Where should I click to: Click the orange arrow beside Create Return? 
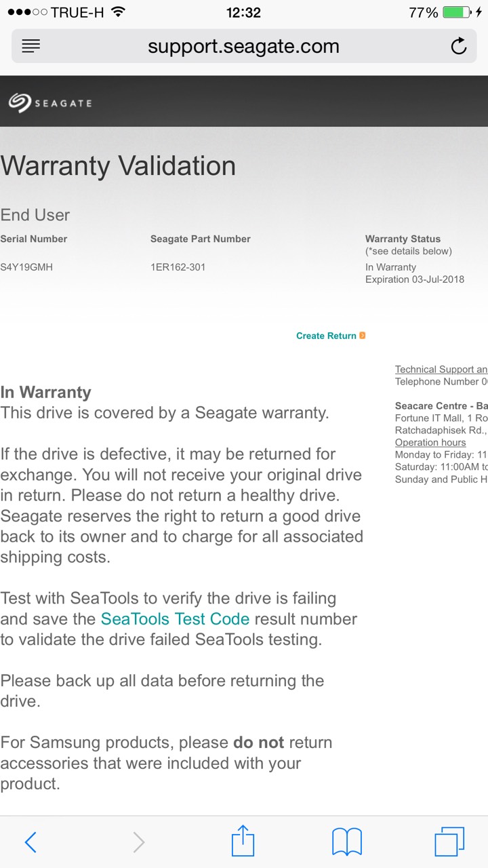(363, 336)
